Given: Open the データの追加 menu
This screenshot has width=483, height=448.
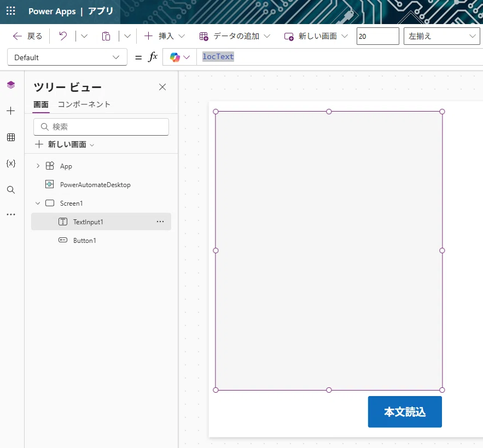Looking at the screenshot, I should point(235,36).
